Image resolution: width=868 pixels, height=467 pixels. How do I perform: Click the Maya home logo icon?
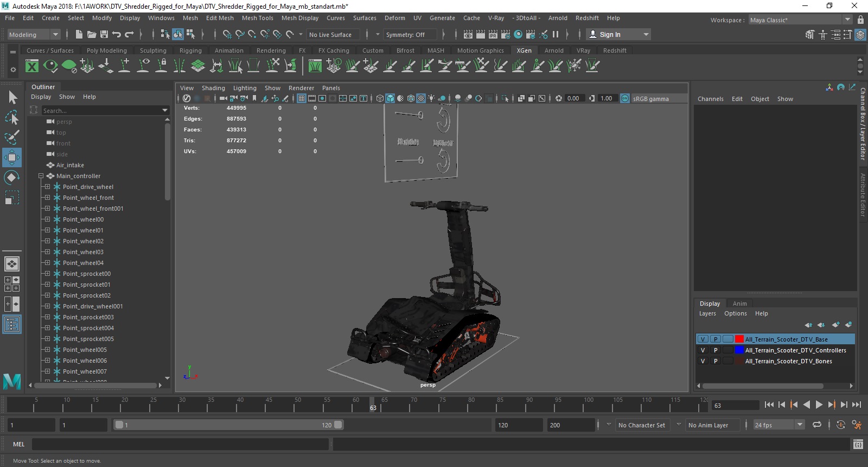pyautogui.click(x=12, y=381)
